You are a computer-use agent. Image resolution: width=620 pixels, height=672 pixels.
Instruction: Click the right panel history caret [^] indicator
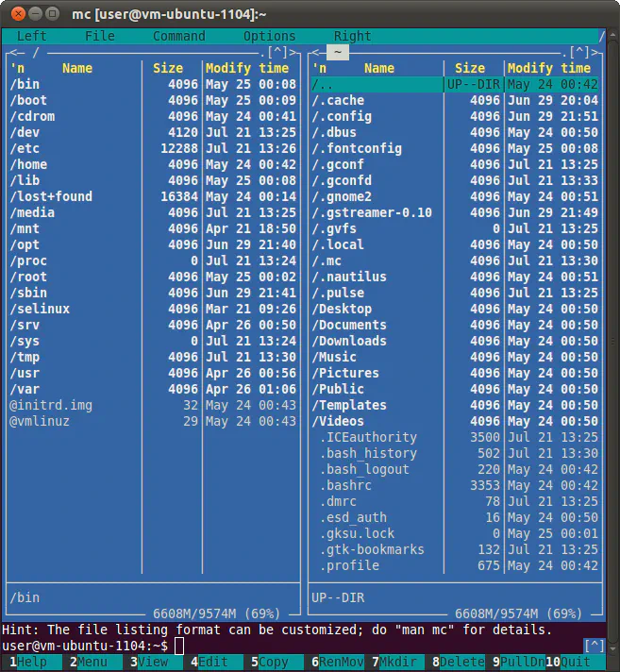coord(581,53)
